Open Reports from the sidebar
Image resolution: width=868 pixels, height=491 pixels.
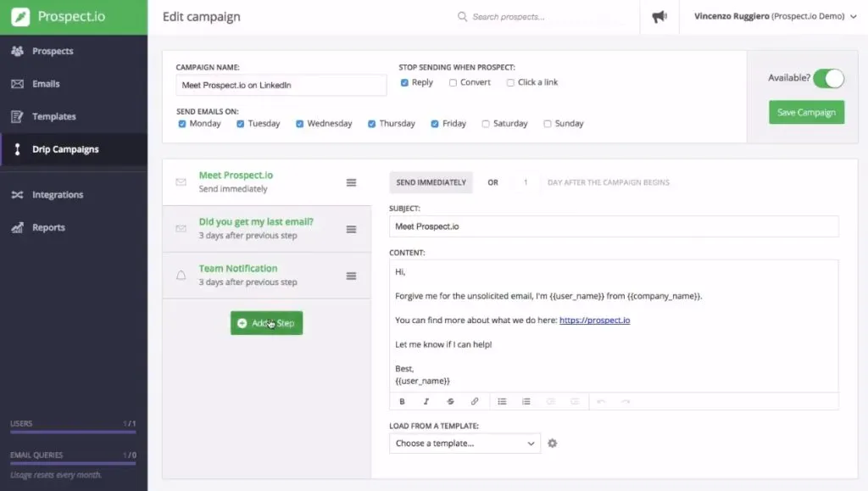coord(74,227)
